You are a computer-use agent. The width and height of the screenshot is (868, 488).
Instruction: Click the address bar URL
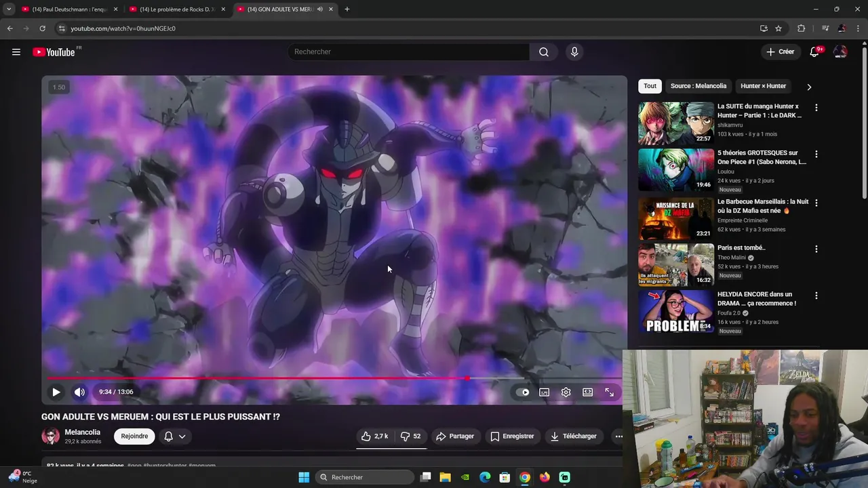pos(123,28)
